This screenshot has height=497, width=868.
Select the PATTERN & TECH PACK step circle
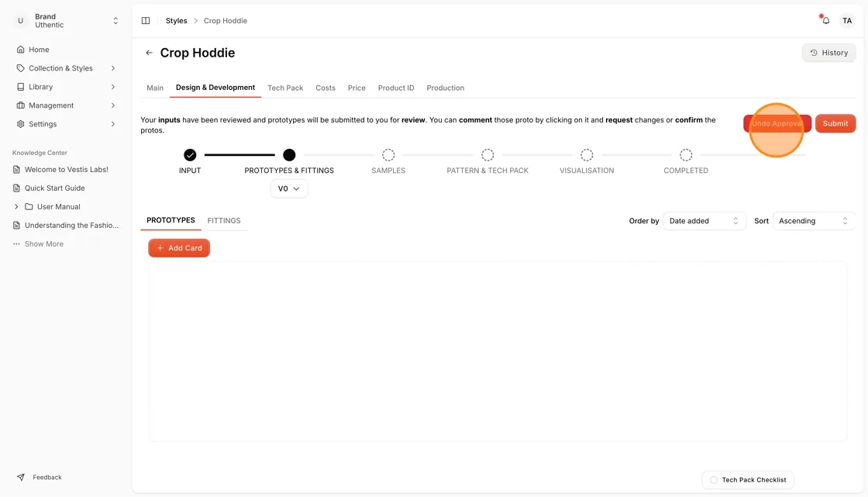[x=487, y=154]
